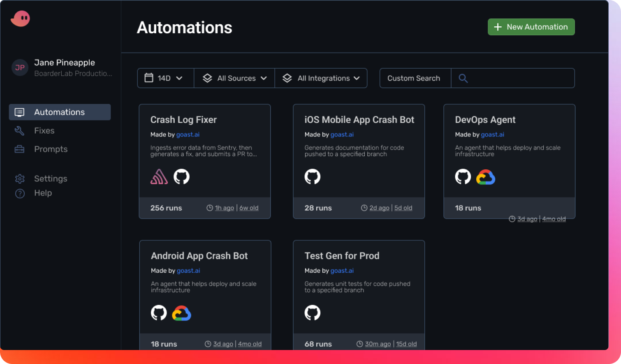
Task: Click the GitHub icon on Test Gen for Prod
Action: point(313,313)
